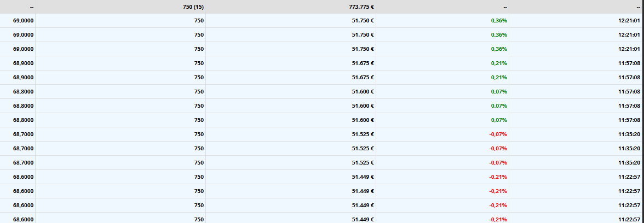Image resolution: width=644 pixels, height=223 pixels.
Task: Click the middle 51.750 € amount cell
Action: pyautogui.click(x=291, y=35)
